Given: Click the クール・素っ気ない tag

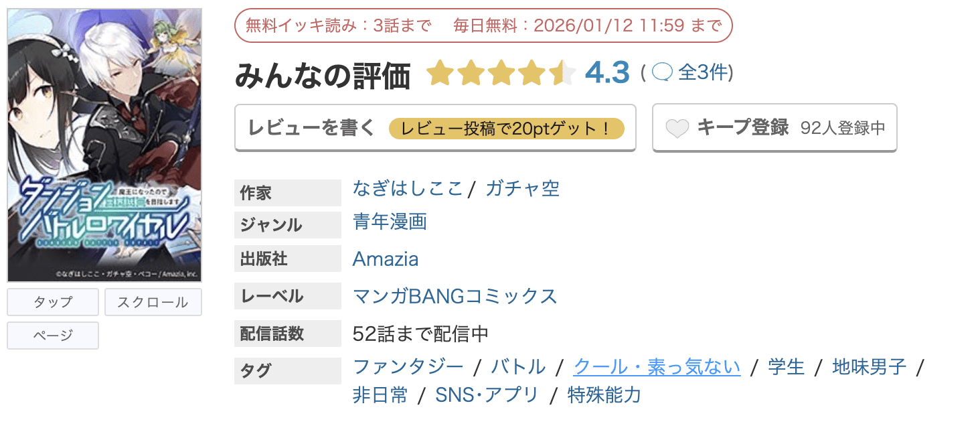Looking at the screenshot, I should click(x=657, y=367).
